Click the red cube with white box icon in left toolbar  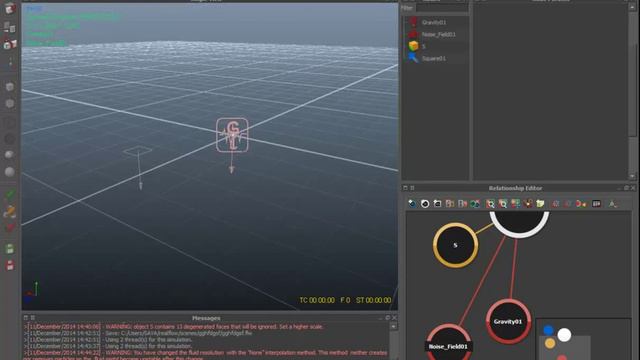coord(10,44)
